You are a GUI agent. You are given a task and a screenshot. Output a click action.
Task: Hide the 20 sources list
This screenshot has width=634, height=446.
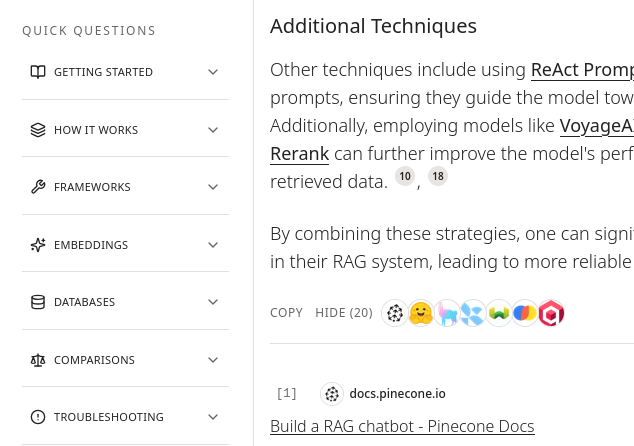coord(343,313)
